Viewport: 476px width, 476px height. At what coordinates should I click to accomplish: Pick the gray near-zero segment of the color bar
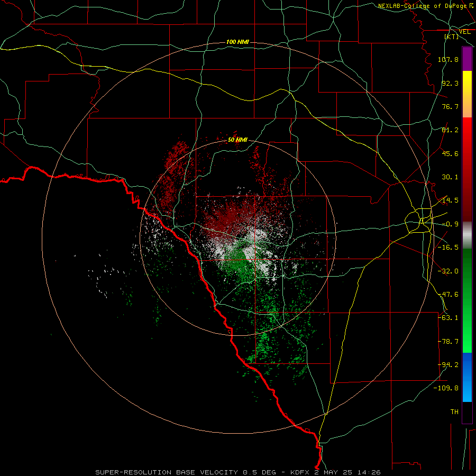467,235
